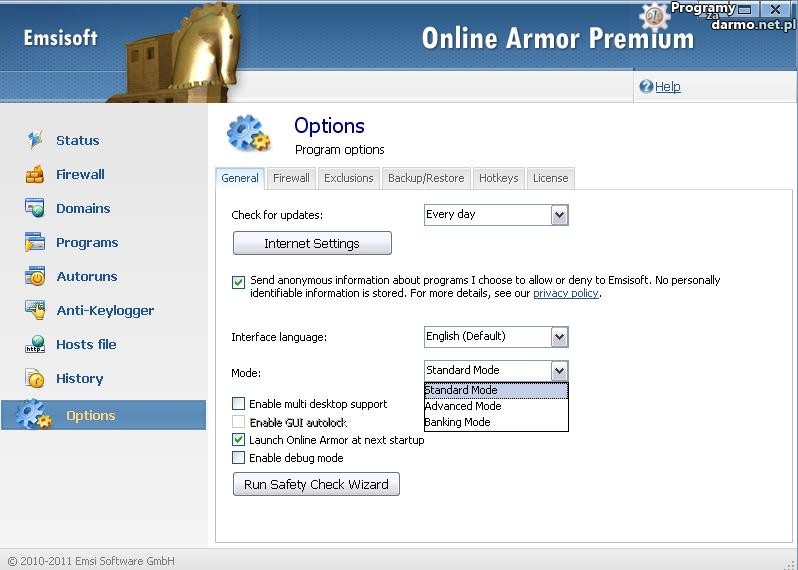Screen dimensions: 798x570
Task: Open the Backup/Restore tab
Action: [426, 178]
